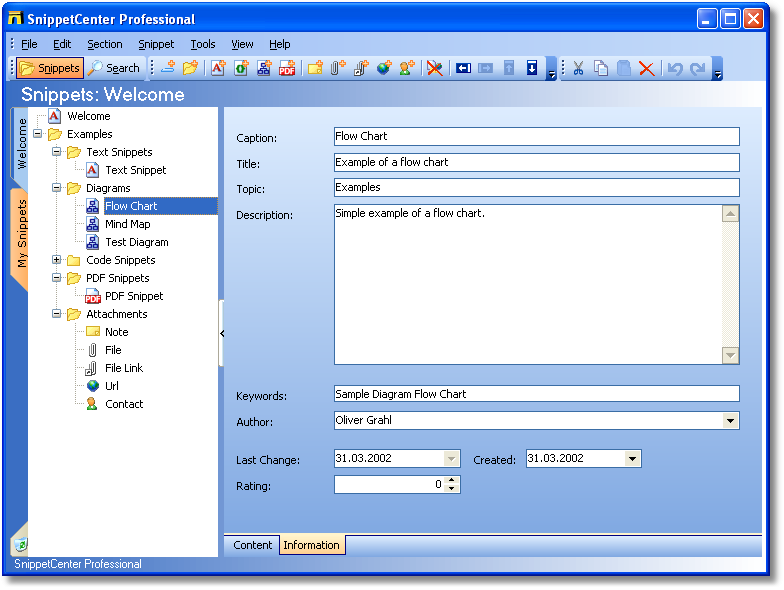This screenshot has width=784, height=590.
Task: Open the Created date picker dropdown
Action: (x=632, y=458)
